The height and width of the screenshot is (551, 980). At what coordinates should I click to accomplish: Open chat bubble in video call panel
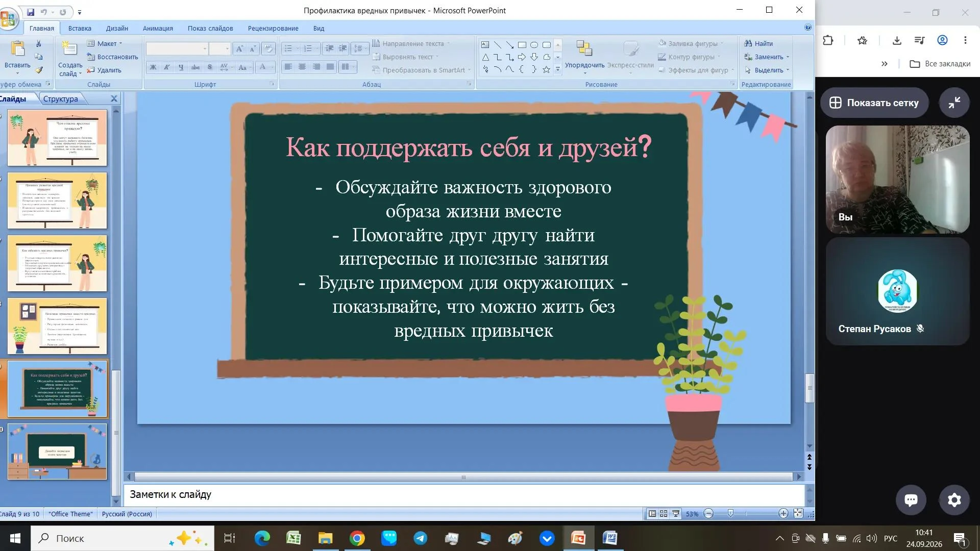click(x=911, y=500)
